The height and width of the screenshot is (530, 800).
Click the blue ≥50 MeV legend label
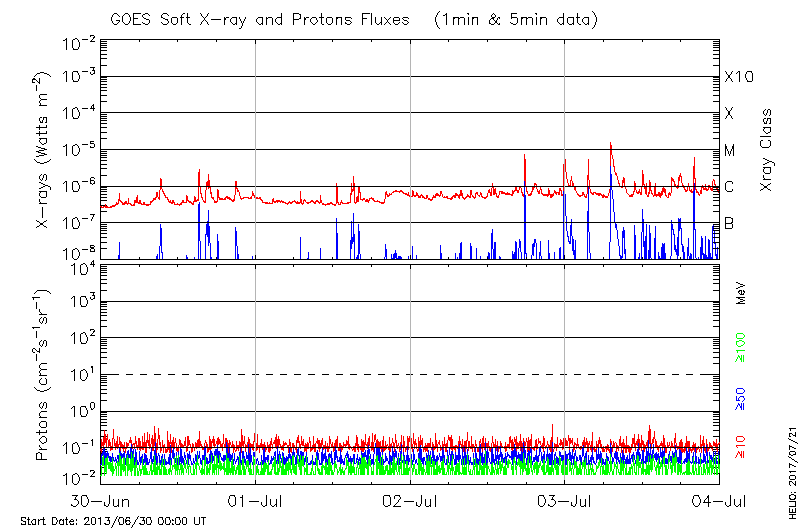point(741,399)
